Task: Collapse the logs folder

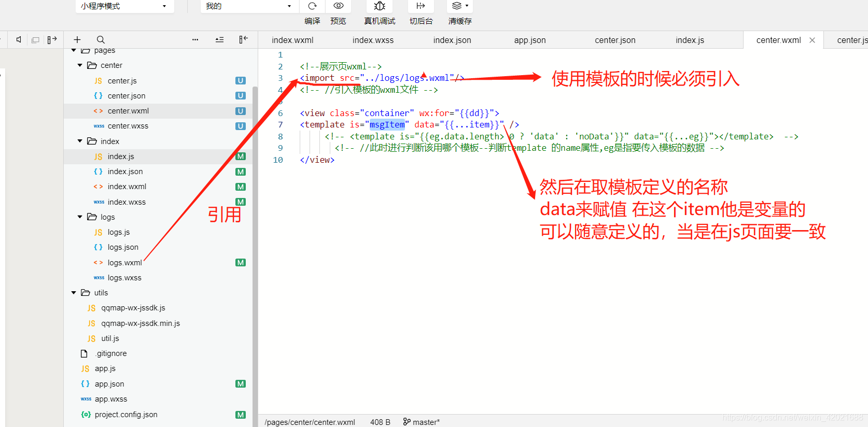Action: coord(80,217)
